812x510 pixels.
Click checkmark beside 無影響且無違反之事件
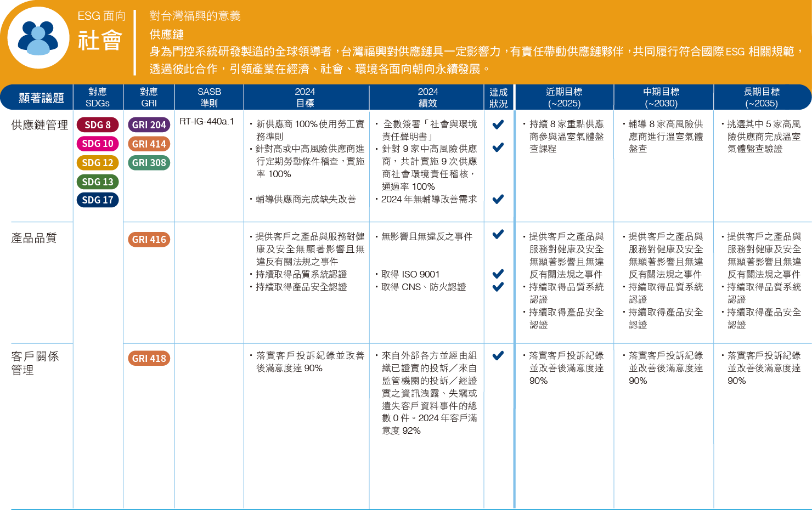[498, 234]
